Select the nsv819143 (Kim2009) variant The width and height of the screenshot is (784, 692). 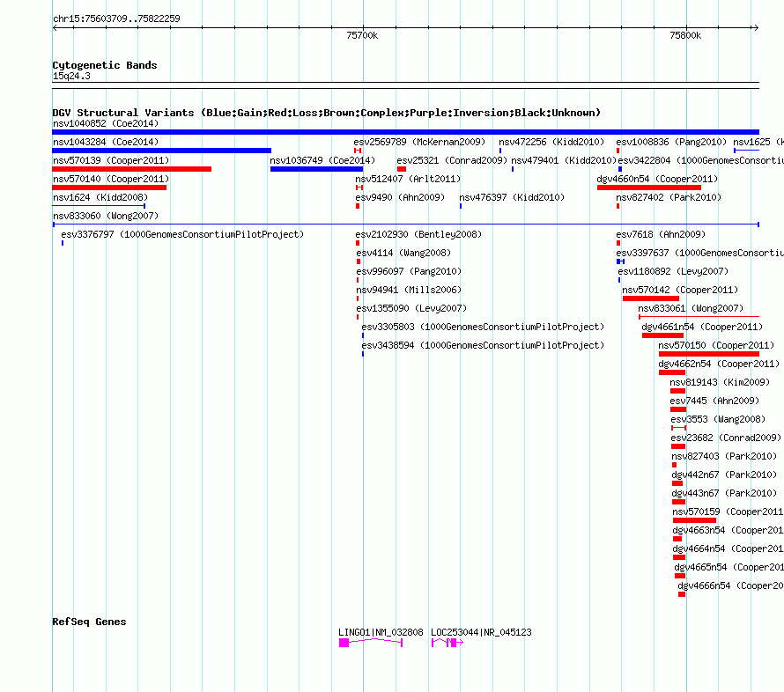720,382
